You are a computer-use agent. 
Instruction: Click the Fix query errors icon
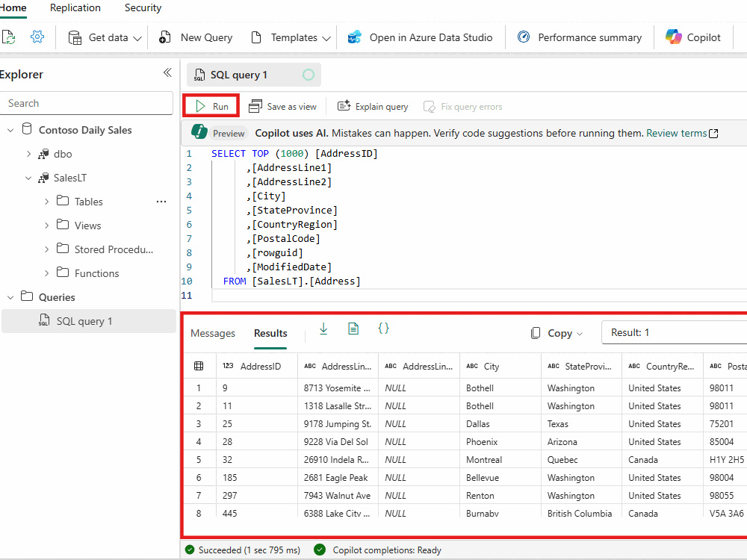(430, 107)
